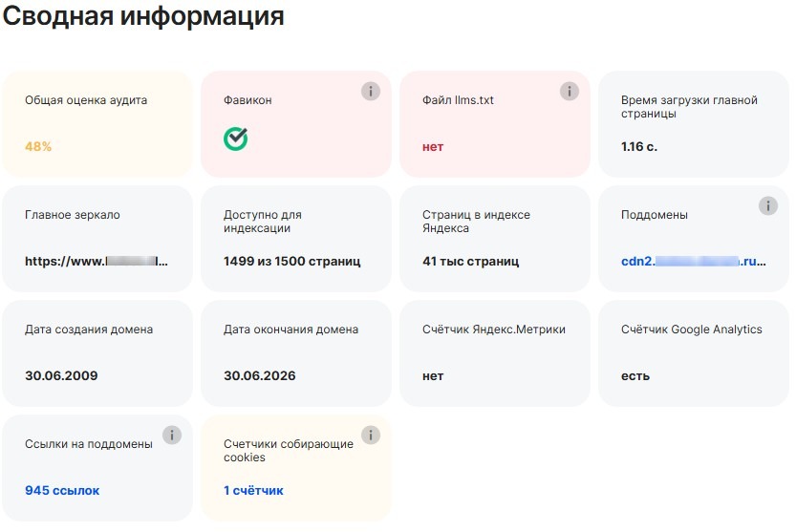Open info icon on Файл llms.txt card
Viewport: 796px width, 532px height.
(570, 92)
